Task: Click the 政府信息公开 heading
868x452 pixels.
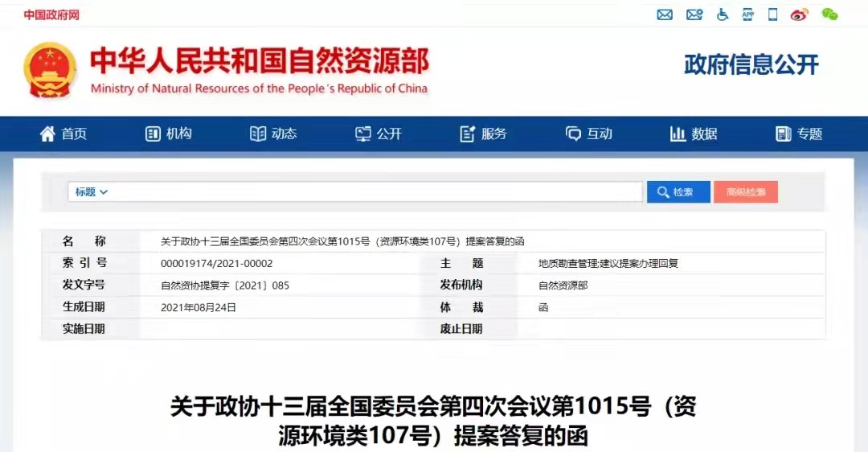Action: (751, 65)
